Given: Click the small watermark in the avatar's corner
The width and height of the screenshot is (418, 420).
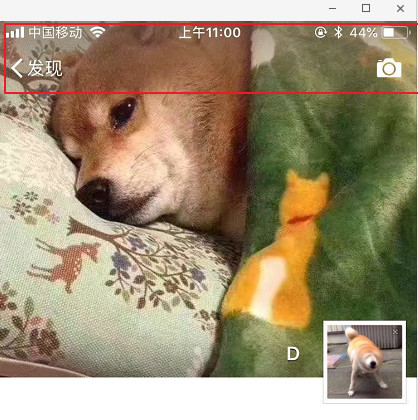Looking at the screenshot, I should (395, 332).
